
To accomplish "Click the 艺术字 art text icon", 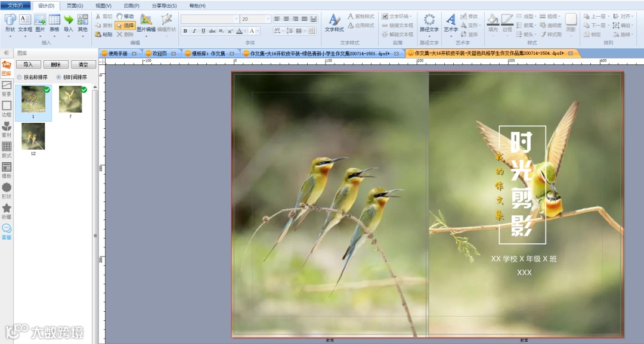I will pos(451,23).
